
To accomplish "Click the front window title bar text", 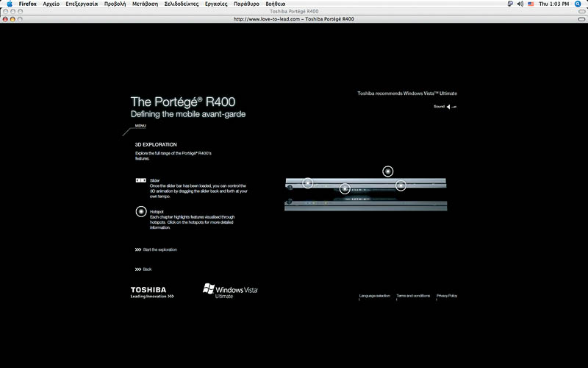I will pyautogui.click(x=294, y=19).
